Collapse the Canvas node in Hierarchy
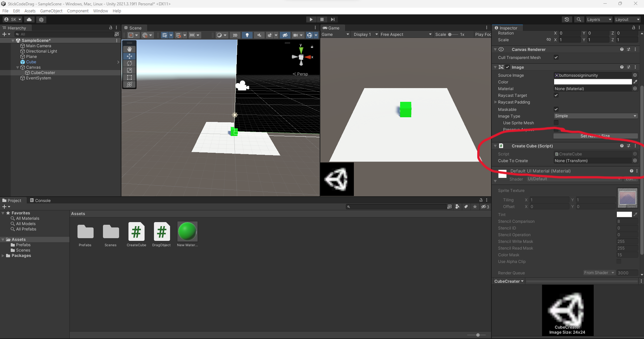This screenshot has width=644, height=339. (x=18, y=67)
